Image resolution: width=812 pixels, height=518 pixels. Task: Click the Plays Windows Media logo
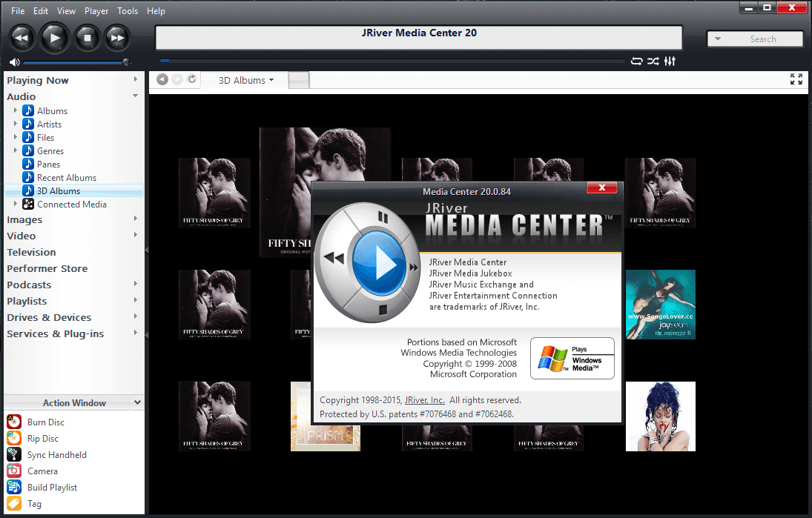pos(572,359)
